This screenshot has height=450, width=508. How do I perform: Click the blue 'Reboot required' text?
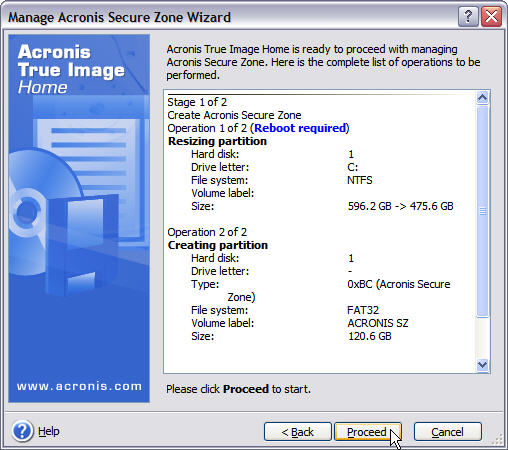[300, 128]
